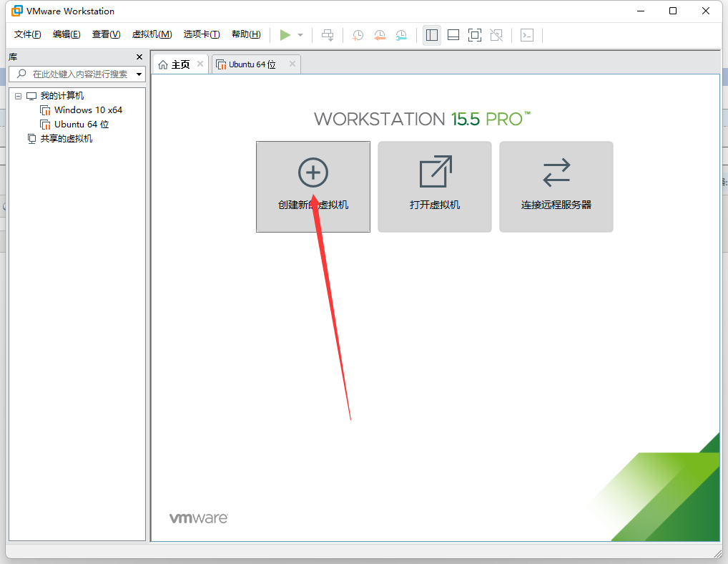Collapse the 我的计算机 tree node

pos(18,96)
